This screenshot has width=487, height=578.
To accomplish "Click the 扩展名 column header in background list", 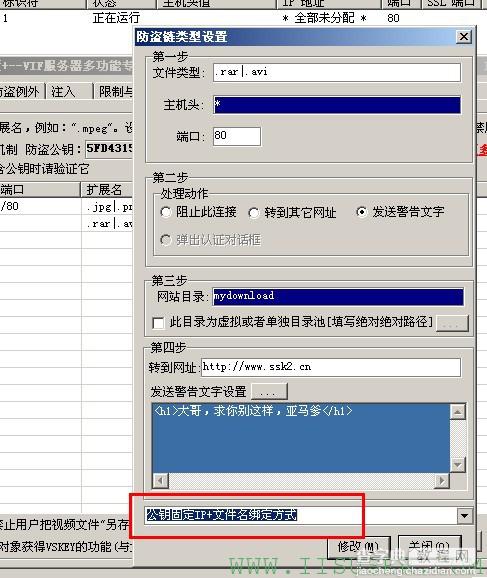I will (107, 189).
